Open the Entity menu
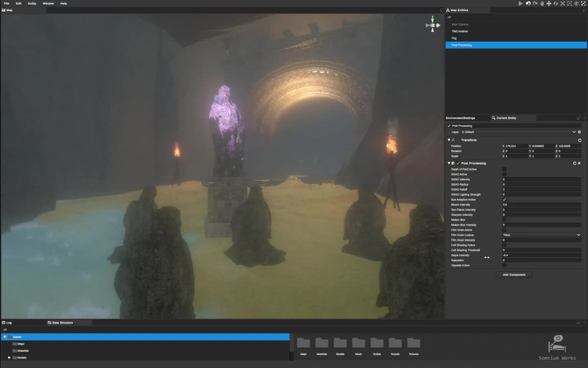Screen dimensions: 588x368 (32, 3)
